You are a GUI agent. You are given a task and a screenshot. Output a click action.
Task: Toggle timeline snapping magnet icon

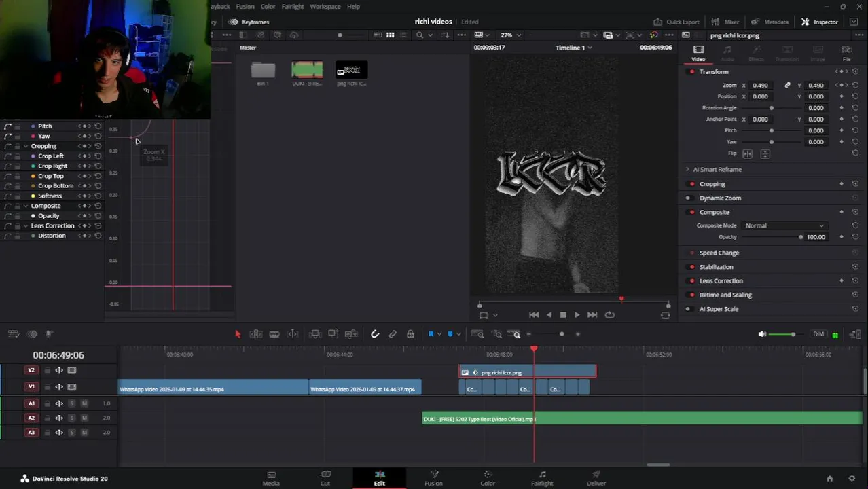[375, 334]
